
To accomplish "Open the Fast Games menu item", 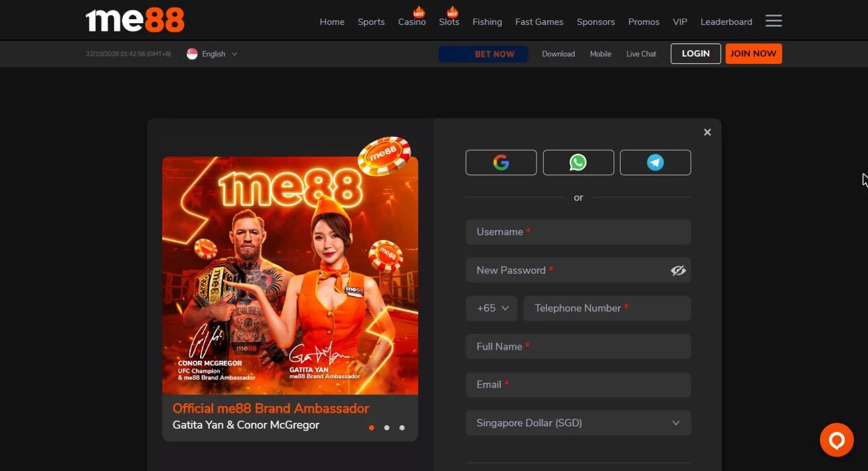I will 539,22.
